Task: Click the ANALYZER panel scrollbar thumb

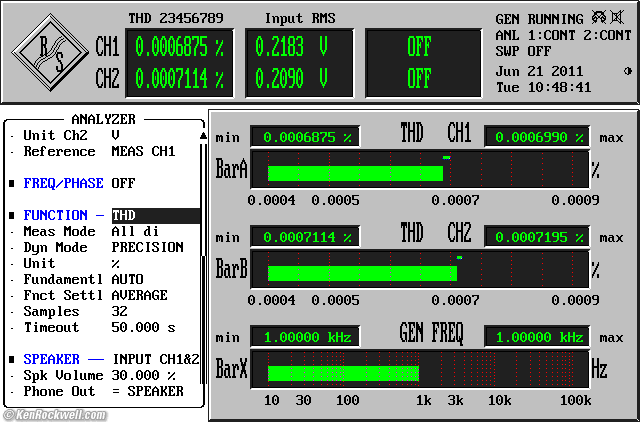Action: tap(203, 320)
